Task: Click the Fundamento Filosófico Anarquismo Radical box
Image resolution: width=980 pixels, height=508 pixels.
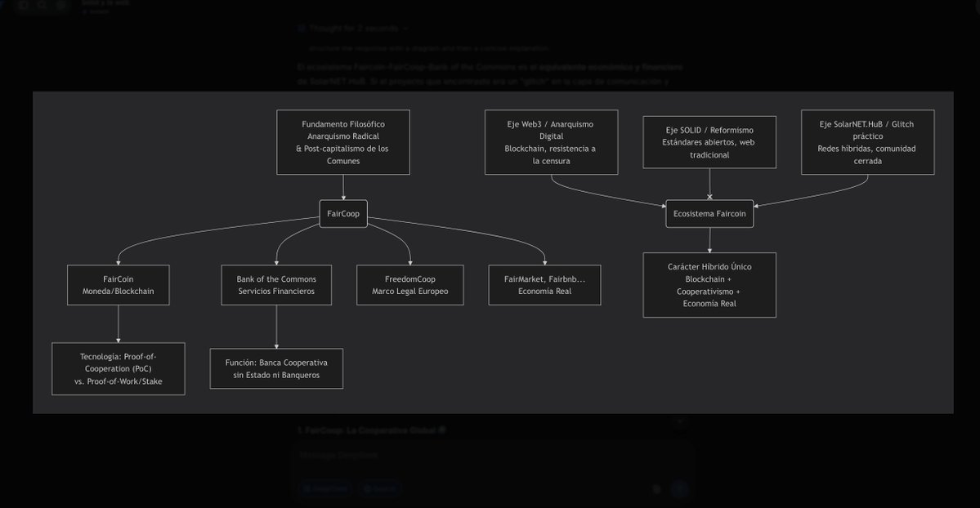Action: click(x=343, y=142)
